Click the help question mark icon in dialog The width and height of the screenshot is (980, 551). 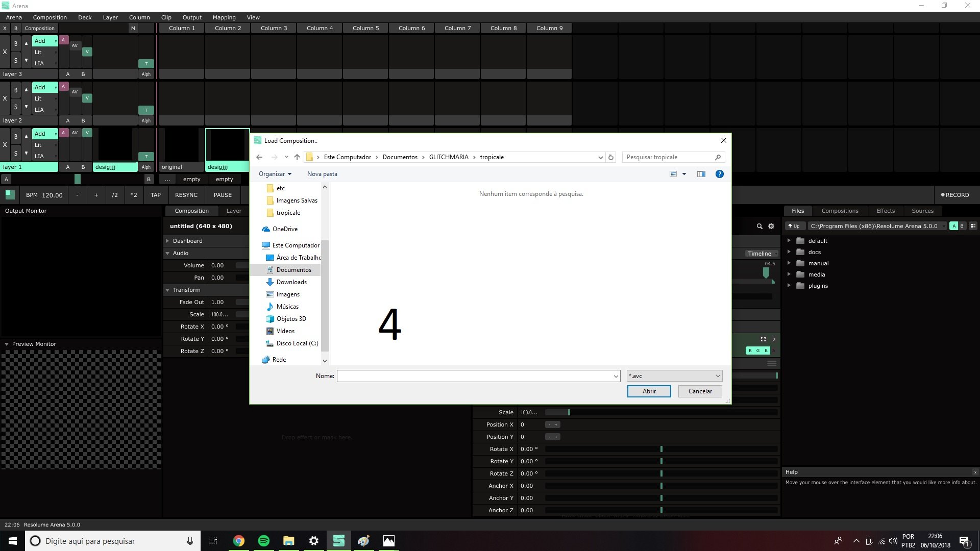719,174
